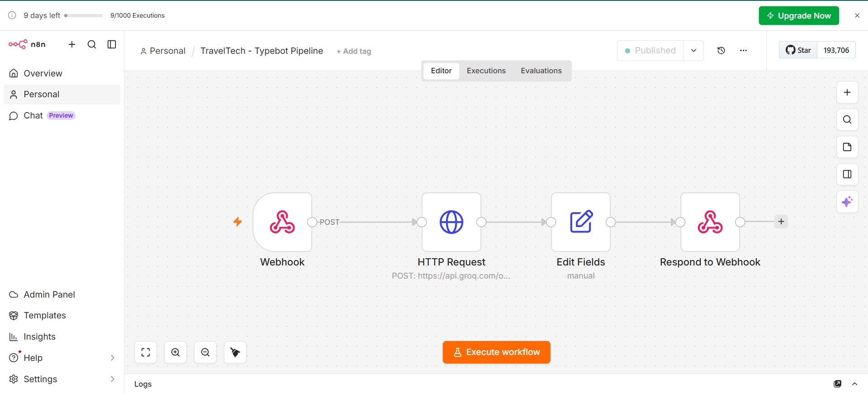Image resolution: width=868 pixels, height=393 pixels.
Task: Click the HTTP Request node output connector
Action: click(481, 222)
